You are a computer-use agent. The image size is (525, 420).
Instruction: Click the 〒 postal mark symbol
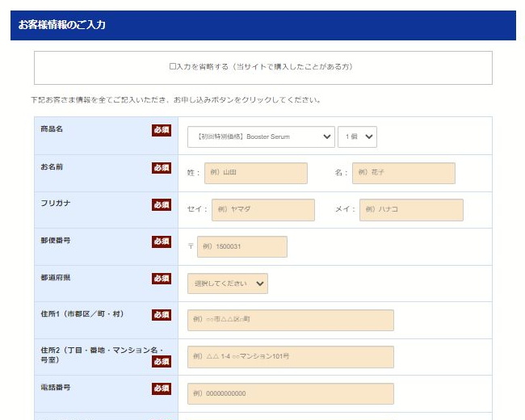point(191,246)
